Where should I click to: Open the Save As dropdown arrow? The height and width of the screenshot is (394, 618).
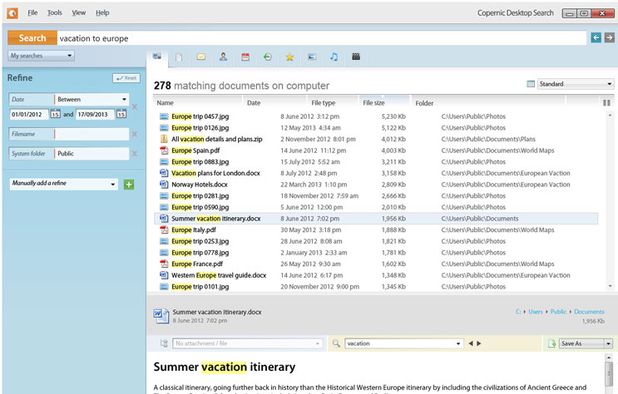pyautogui.click(x=608, y=344)
